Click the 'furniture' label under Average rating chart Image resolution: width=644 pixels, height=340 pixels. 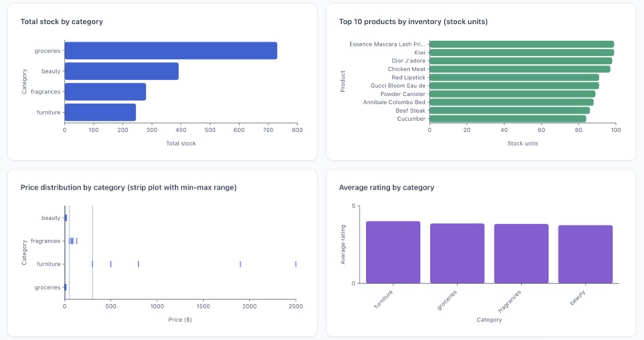[384, 299]
